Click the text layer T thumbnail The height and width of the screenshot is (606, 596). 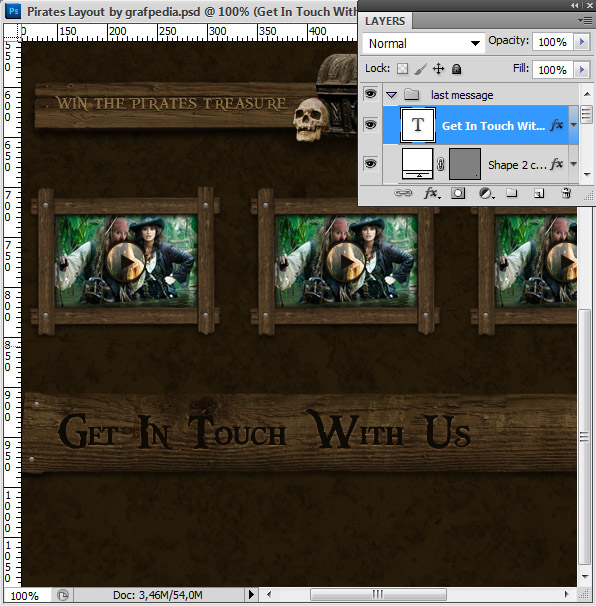pos(418,125)
